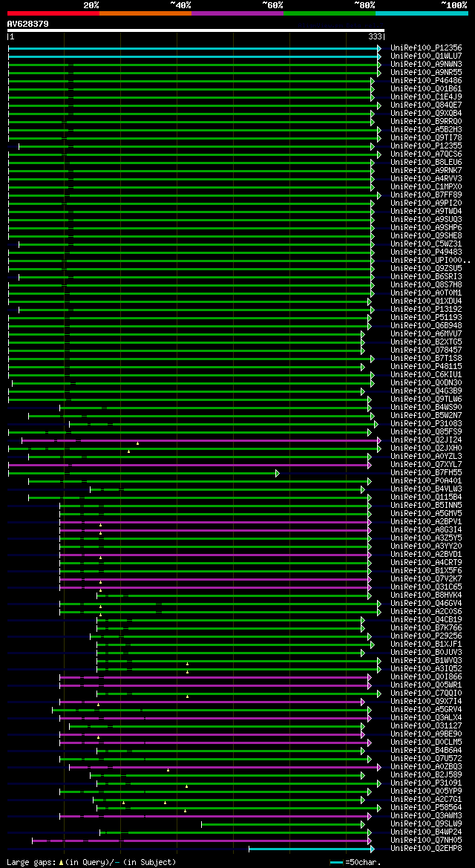Select the UniRef100_Q05WR1 label
Viewport: 475px width, 868px height.
426,685
